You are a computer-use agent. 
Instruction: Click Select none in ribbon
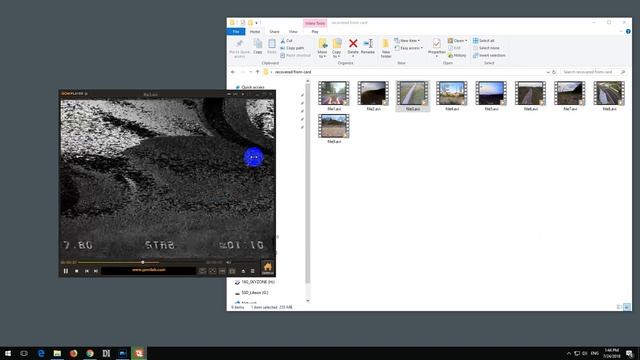[x=486, y=48]
